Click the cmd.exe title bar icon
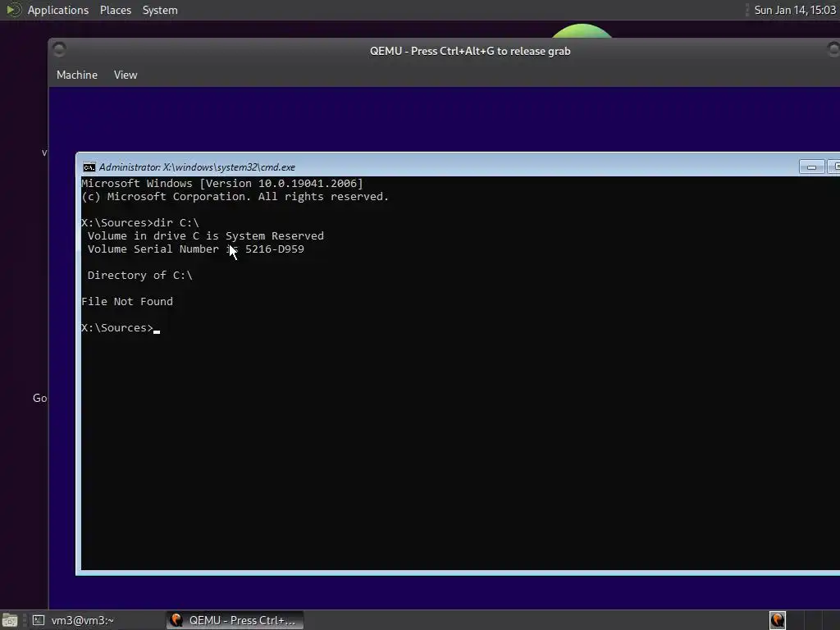Viewport: 840px width, 630px height. coord(89,167)
